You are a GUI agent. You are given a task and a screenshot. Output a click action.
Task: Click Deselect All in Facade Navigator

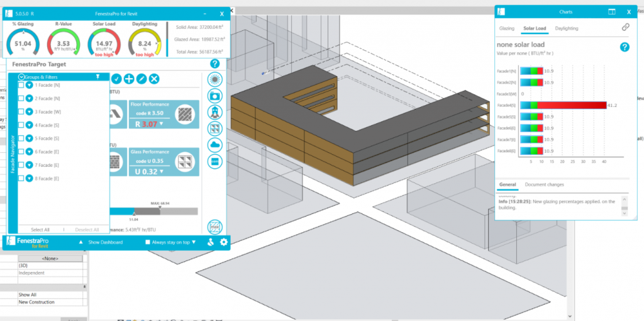pyautogui.click(x=87, y=230)
